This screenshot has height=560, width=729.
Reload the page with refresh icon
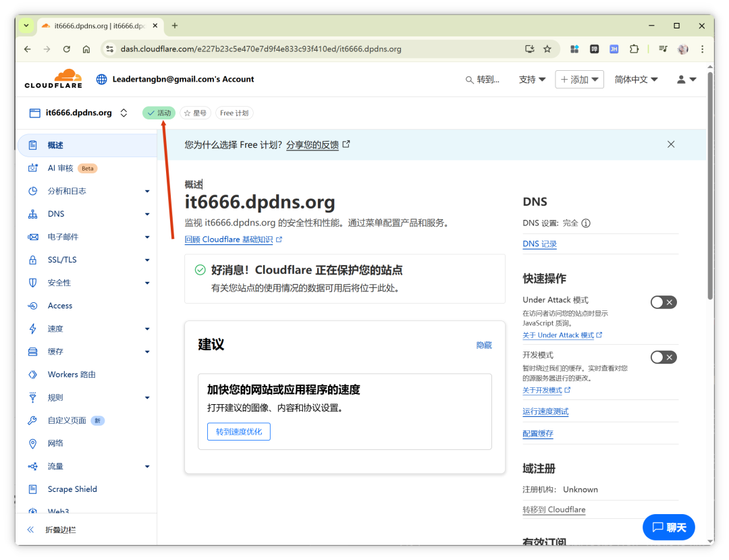66,49
